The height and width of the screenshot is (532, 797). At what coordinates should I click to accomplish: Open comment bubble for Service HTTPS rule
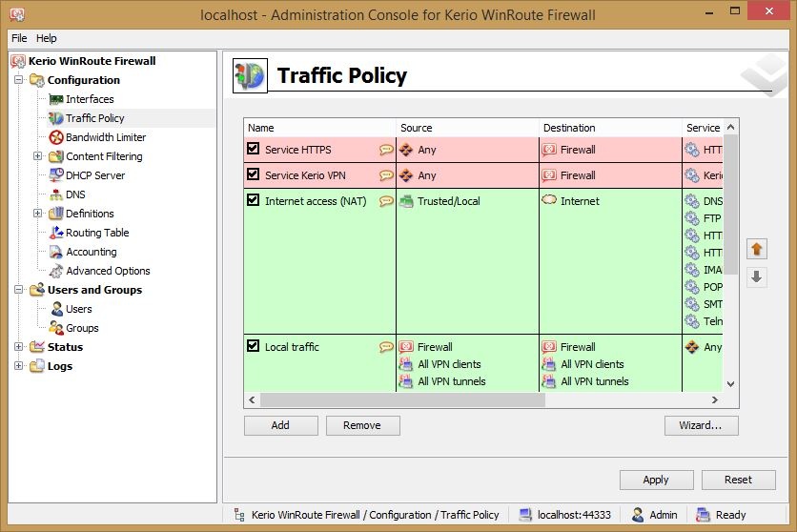386,150
